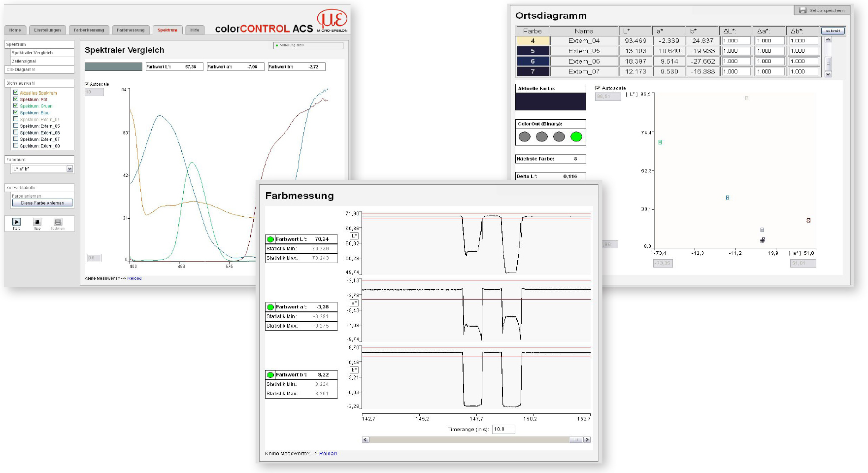Image resolution: width=868 pixels, height=473 pixels.
Task: Click the Farbmessung scrollbar thumb
Action: pyautogui.click(x=576, y=439)
